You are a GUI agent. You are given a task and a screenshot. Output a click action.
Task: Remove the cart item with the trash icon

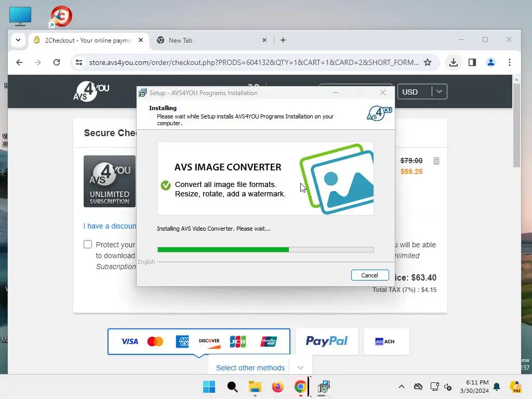coord(436,161)
